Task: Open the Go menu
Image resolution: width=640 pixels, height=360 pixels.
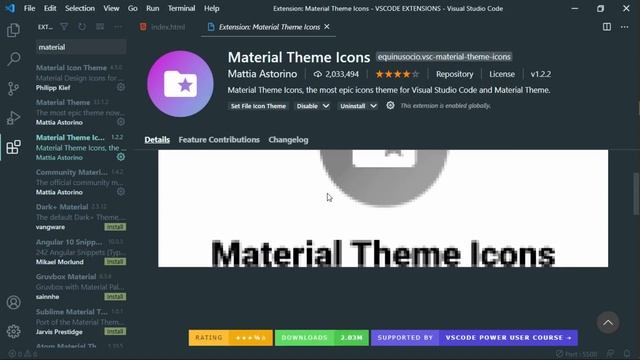Action: [133, 8]
